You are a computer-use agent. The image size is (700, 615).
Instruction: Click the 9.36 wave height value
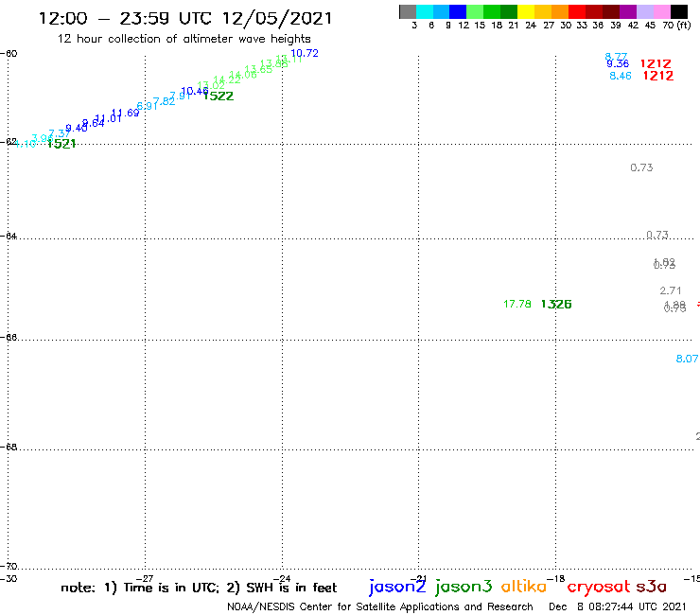click(x=618, y=64)
